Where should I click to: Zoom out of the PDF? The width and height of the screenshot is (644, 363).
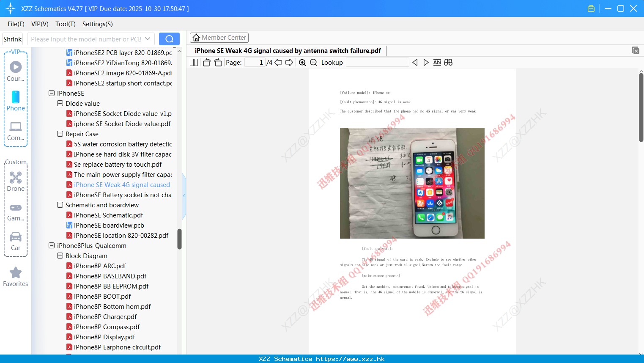[x=314, y=63]
